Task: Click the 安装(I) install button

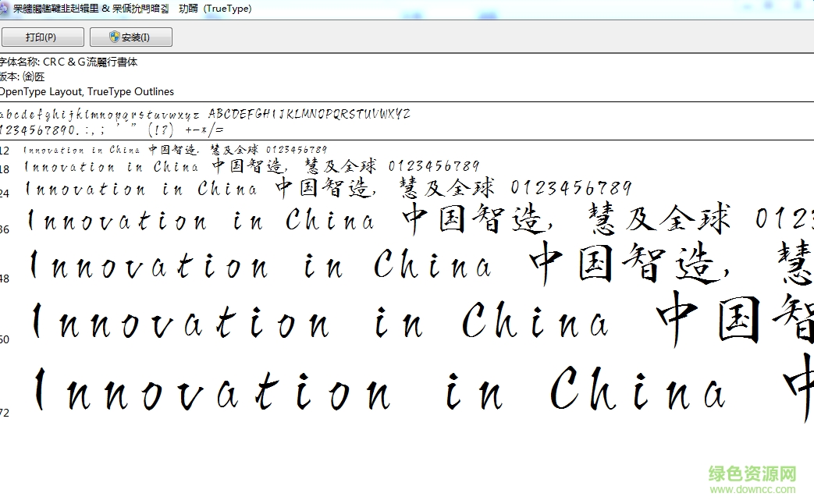Action: [131, 37]
